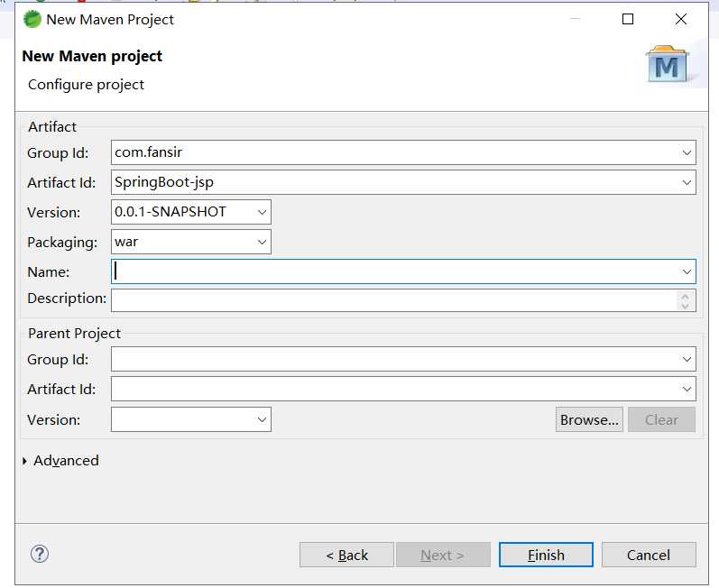Minimize the New Maven Project dialog
The width and height of the screenshot is (719, 588).
(575, 19)
